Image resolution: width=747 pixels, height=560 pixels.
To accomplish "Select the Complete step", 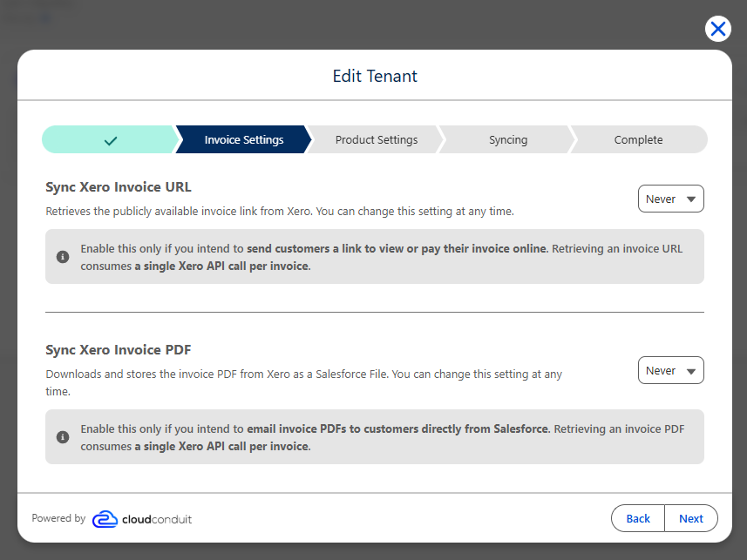I will [x=638, y=139].
